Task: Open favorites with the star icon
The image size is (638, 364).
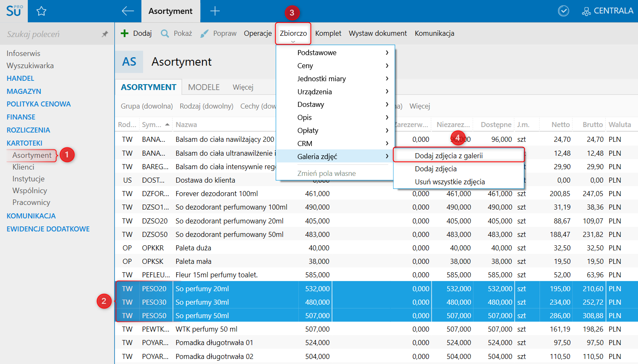Action: [x=41, y=11]
